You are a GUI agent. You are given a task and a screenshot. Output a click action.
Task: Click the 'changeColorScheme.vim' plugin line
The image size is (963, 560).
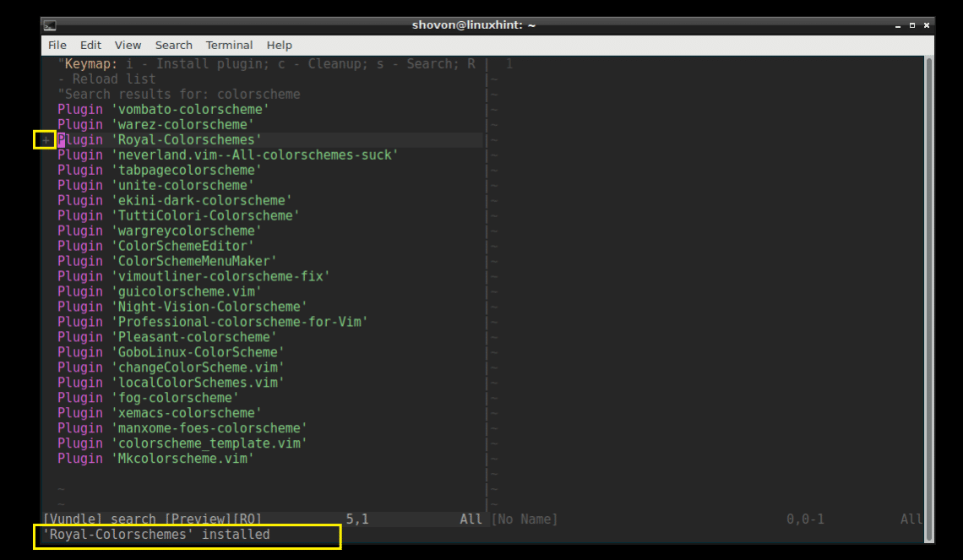pos(171,367)
